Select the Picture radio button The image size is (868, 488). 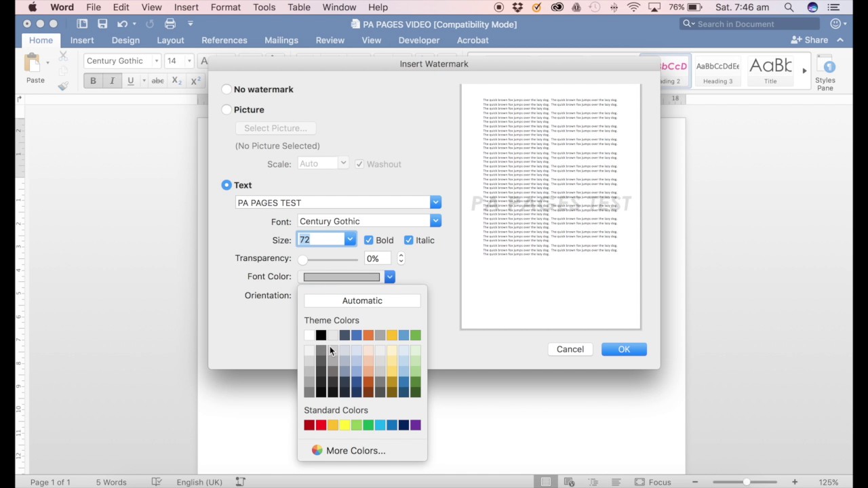[x=226, y=110]
